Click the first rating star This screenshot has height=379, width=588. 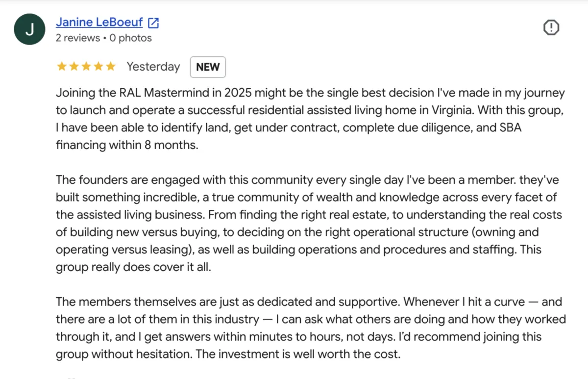point(62,67)
